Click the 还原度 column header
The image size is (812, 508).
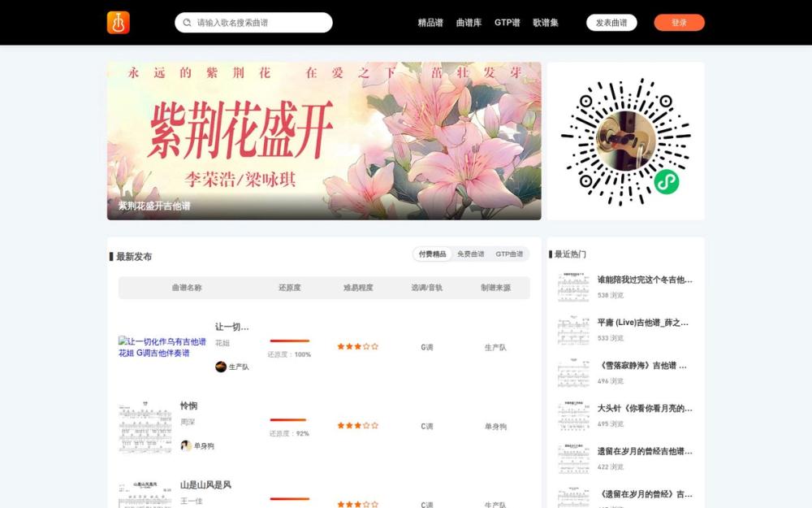click(x=290, y=288)
